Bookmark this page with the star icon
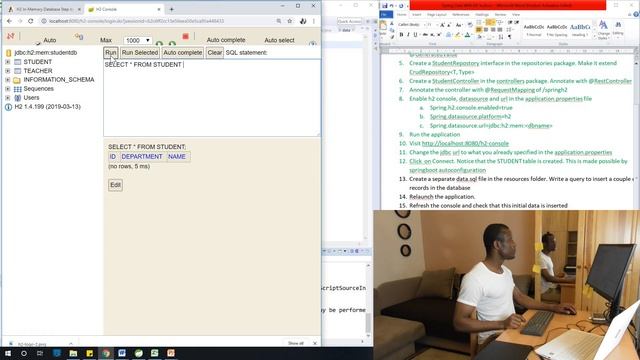Viewport: 640px width, 360px height. 289,21
